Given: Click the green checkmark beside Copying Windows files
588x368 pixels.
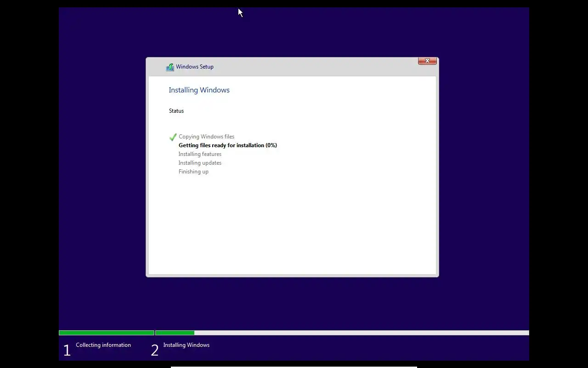Looking at the screenshot, I should (173, 137).
